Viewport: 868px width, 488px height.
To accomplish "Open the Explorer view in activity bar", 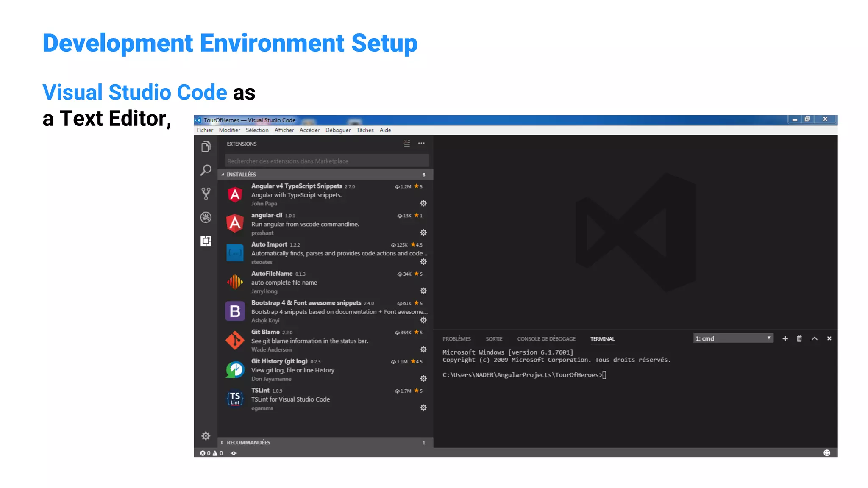I will pos(206,147).
